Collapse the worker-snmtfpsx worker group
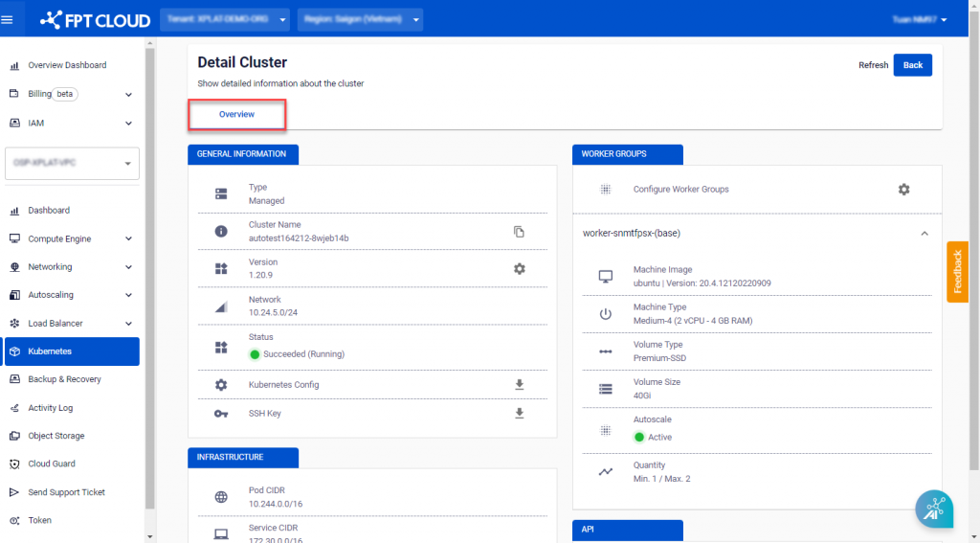The height and width of the screenshot is (543, 980). (924, 233)
